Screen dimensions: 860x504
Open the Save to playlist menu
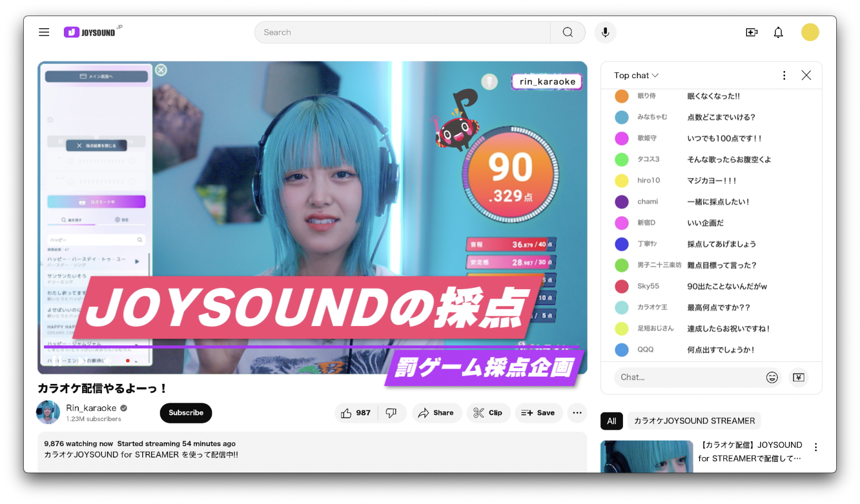(538, 413)
